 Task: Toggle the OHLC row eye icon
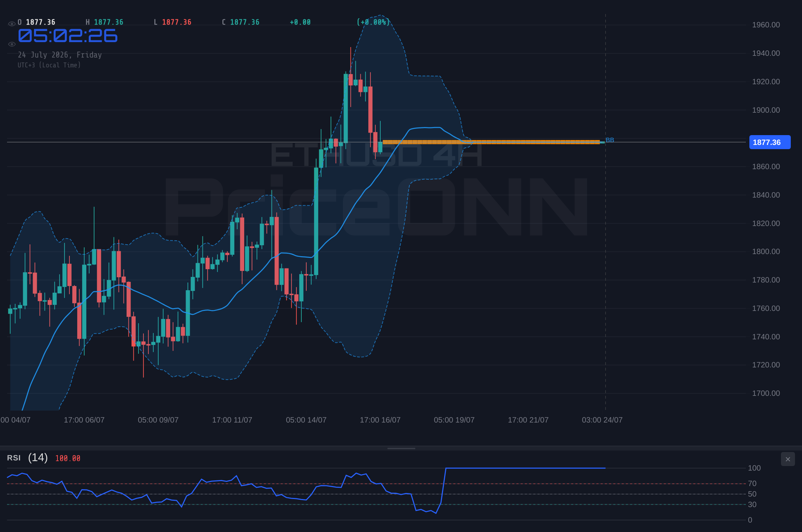coord(12,24)
